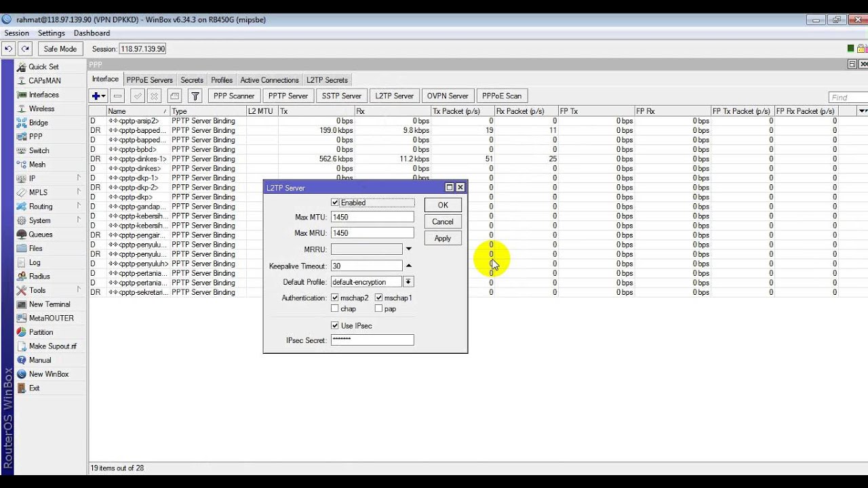Open CAPsMAN from sidebar

coord(45,81)
